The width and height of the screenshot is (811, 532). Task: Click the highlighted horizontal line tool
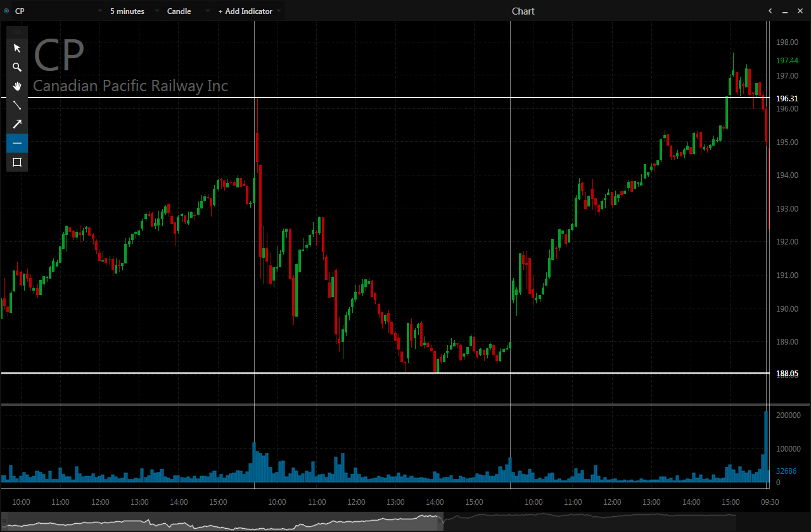[x=17, y=143]
